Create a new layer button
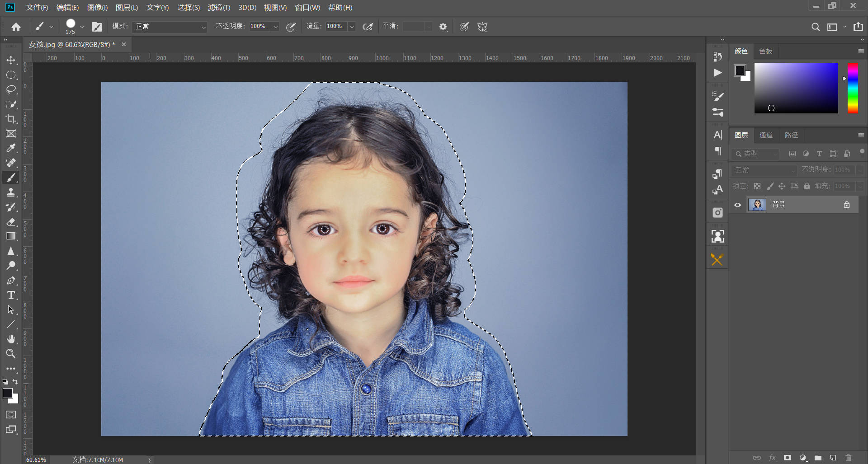Image resolution: width=868 pixels, height=464 pixels. [x=833, y=458]
